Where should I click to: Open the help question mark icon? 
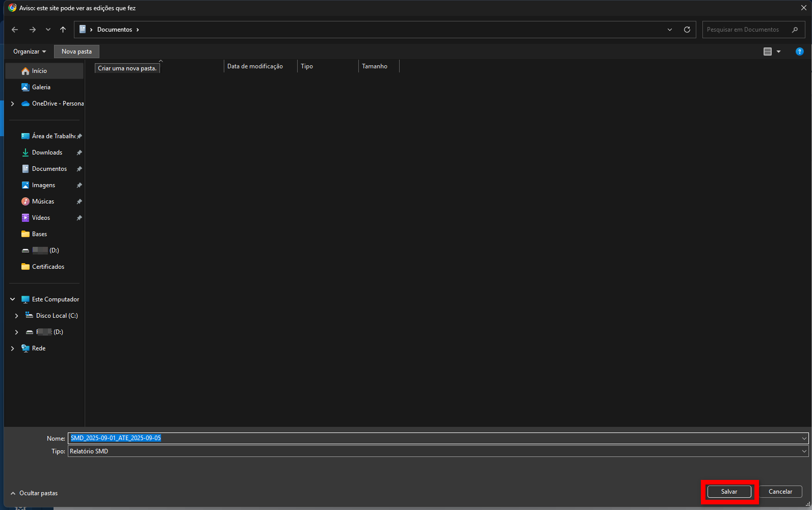tap(799, 52)
